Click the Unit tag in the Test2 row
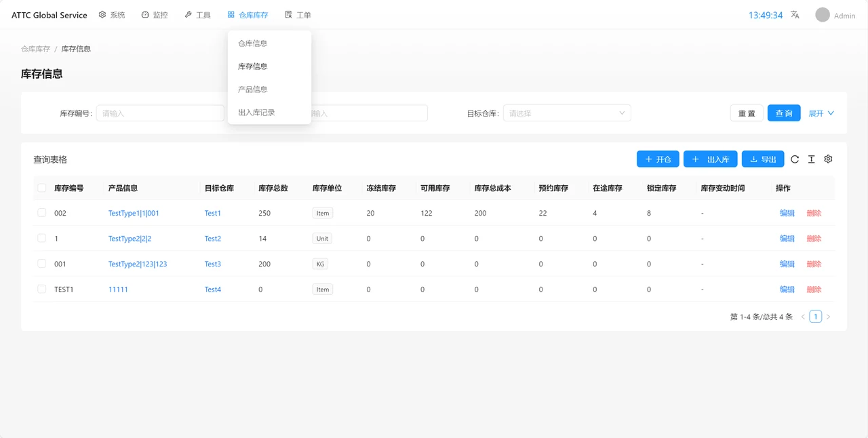 pyautogui.click(x=322, y=239)
